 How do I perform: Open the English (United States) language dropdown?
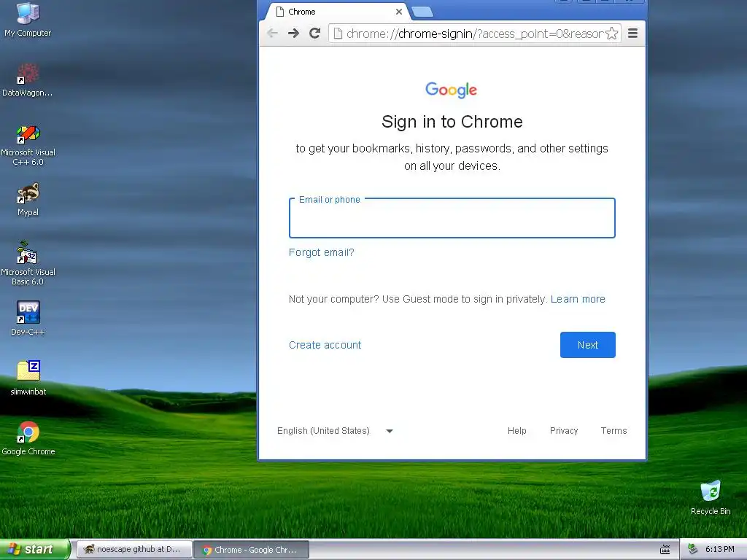click(x=336, y=431)
